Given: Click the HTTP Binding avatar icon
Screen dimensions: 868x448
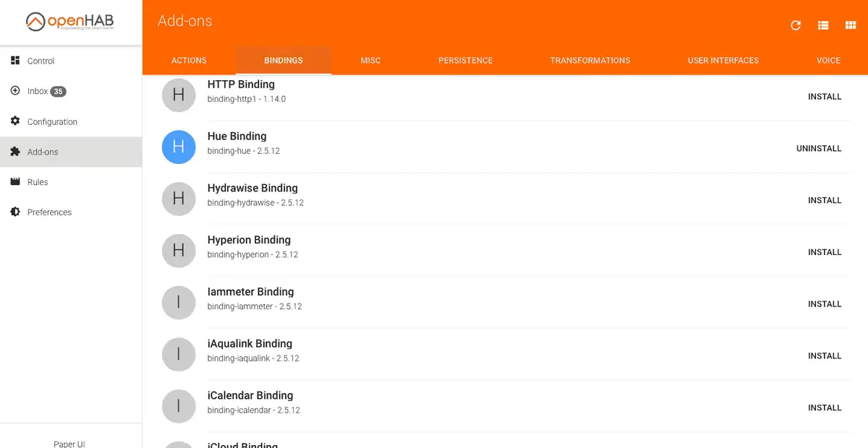Looking at the screenshot, I should point(179,95).
